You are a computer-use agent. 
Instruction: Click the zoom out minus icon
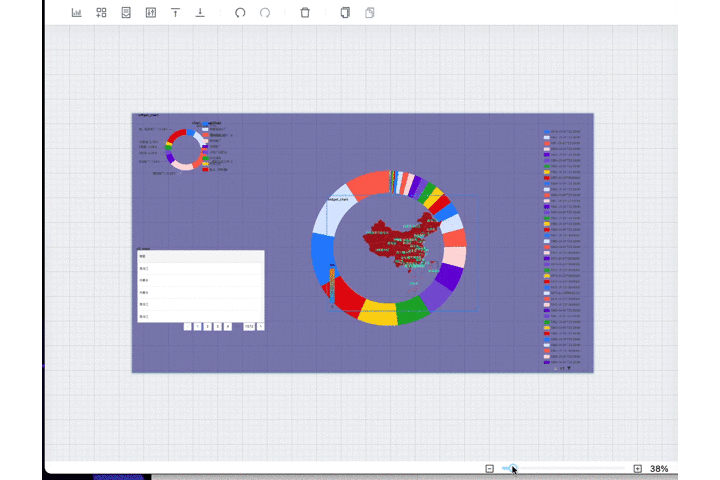489,469
